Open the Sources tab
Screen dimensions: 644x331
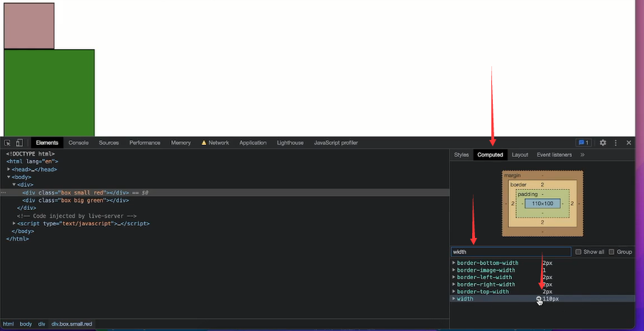click(109, 143)
